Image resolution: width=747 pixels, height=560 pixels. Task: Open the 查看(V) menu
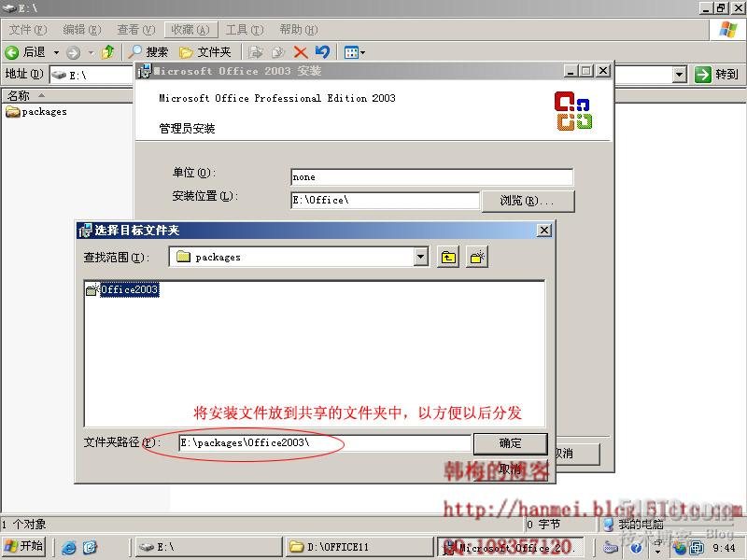point(136,30)
